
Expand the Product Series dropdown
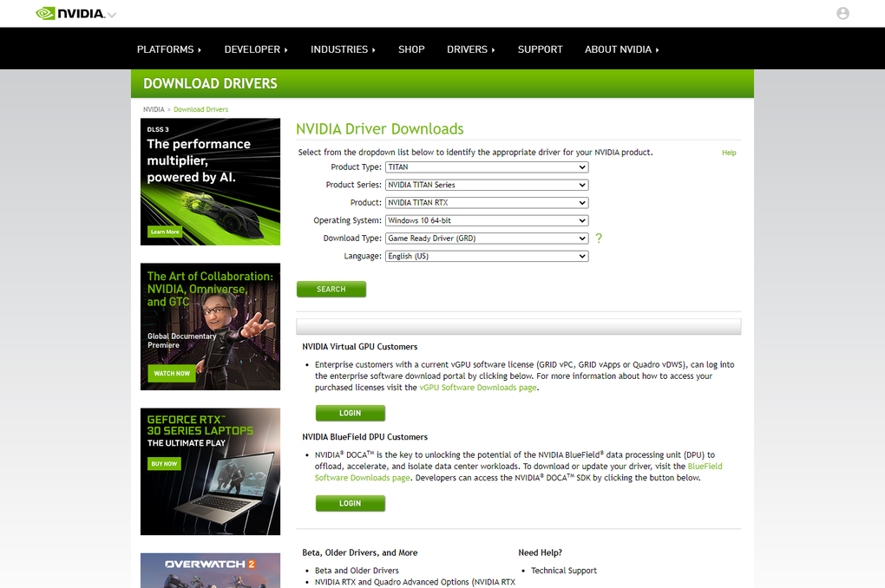point(487,184)
